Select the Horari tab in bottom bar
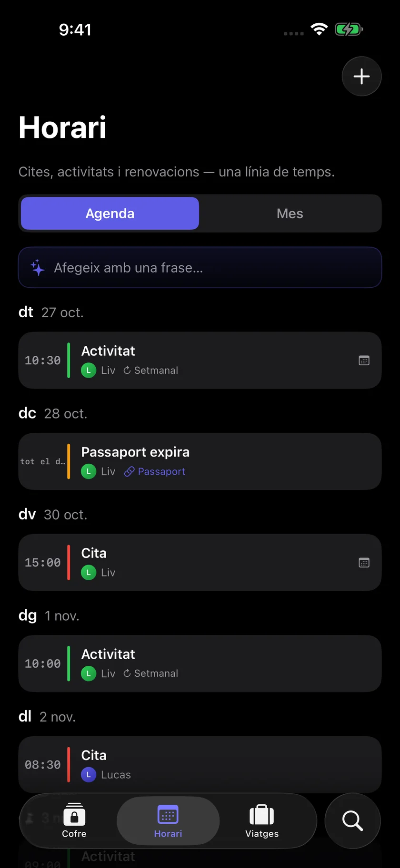This screenshot has height=868, width=400. pos(168,820)
